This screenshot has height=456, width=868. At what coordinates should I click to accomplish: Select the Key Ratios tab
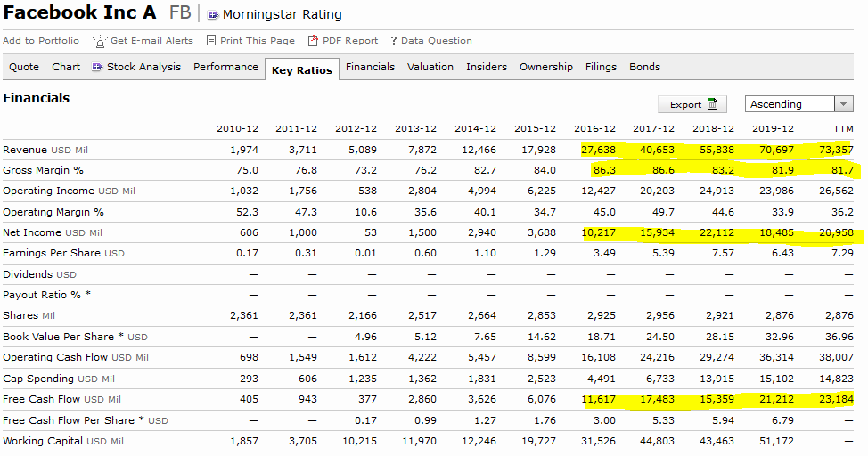point(302,70)
